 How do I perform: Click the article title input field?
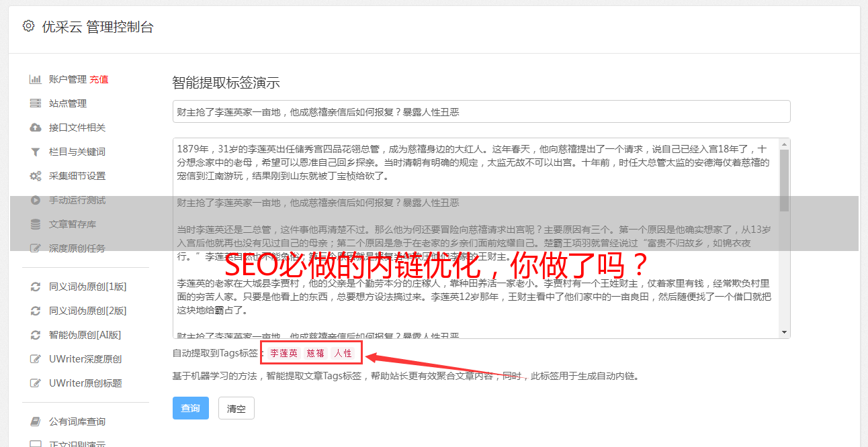(481, 111)
